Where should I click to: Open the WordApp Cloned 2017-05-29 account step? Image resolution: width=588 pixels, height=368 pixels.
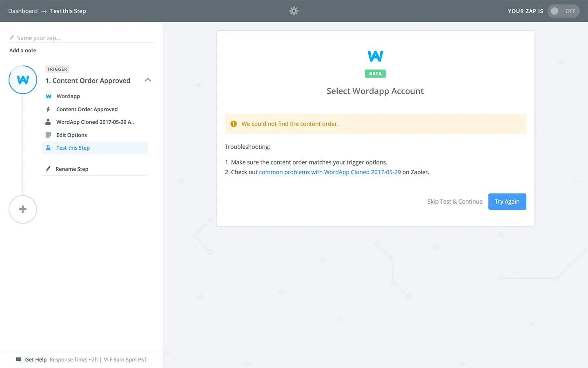(x=95, y=122)
